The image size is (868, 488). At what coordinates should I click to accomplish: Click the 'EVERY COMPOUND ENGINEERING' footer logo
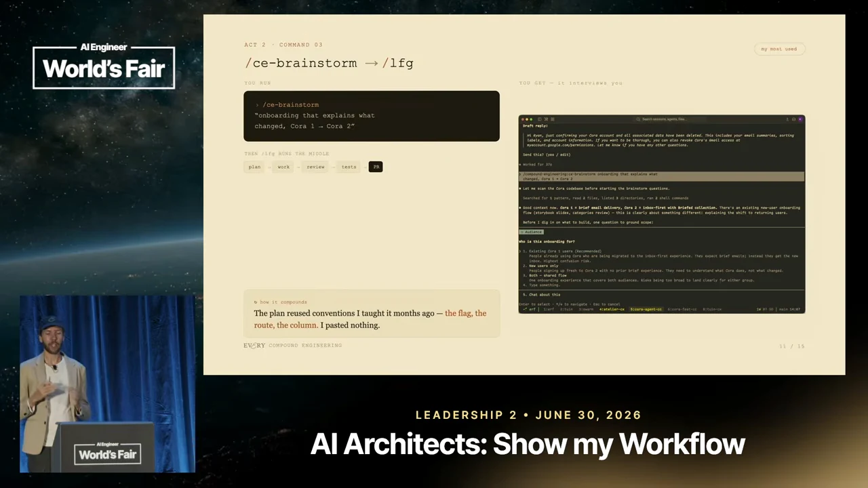pos(293,346)
